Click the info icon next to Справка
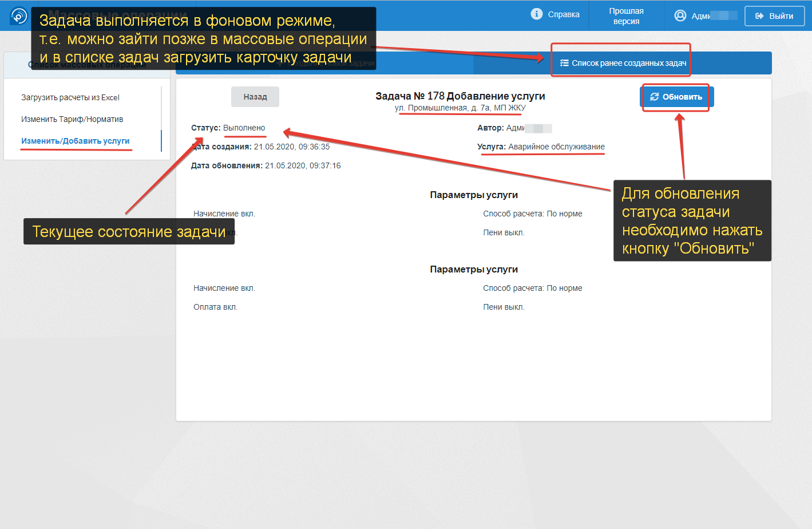 pos(536,14)
